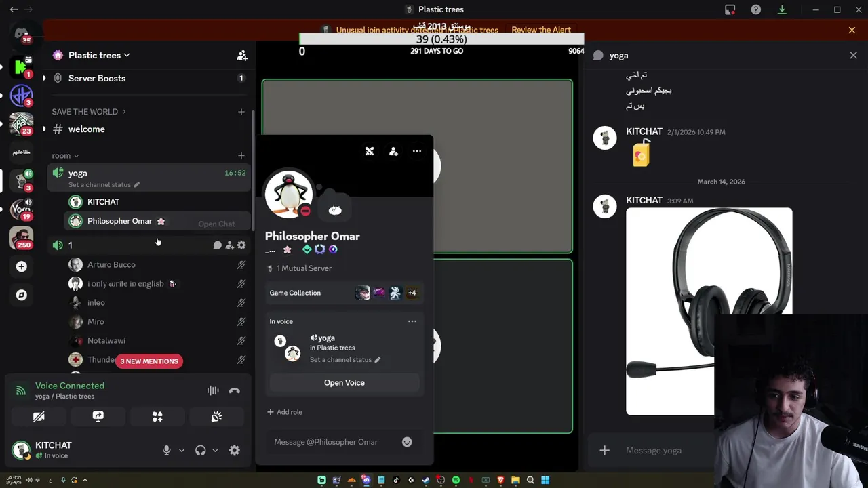Viewport: 868px width, 488px height.
Task: Open server icon with 23 badge
Action: coord(22,123)
